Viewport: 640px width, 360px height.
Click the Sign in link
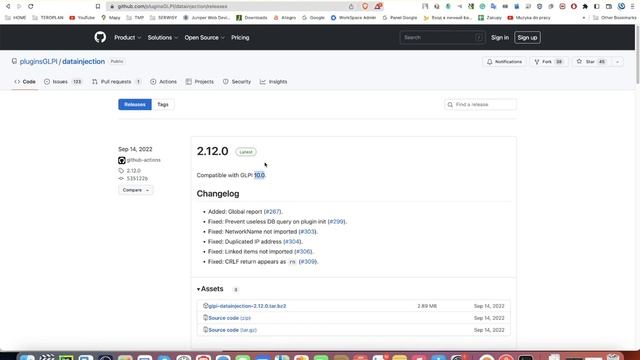[x=500, y=38]
